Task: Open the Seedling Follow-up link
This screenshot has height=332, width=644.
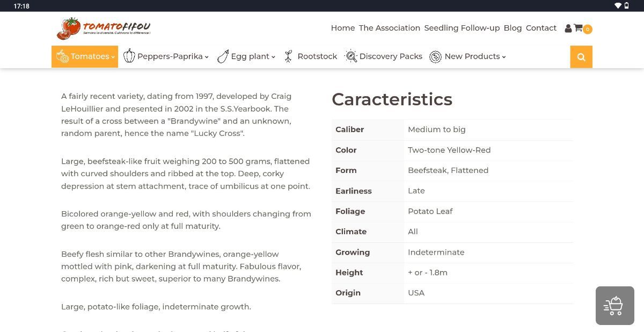Action: [x=462, y=28]
